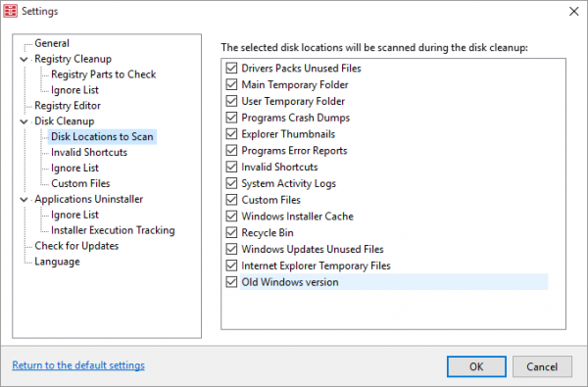Image resolution: width=588 pixels, height=387 pixels.
Task: Click Return to the default settings link
Action: (78, 365)
